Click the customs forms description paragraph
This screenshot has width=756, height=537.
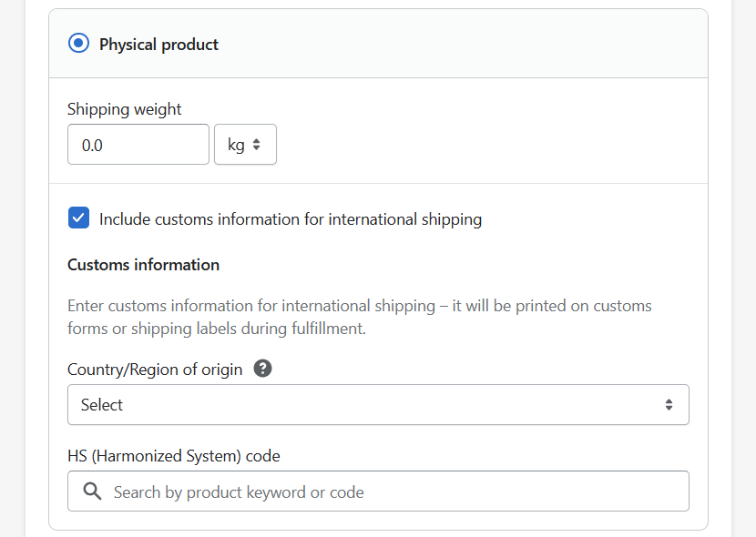pyautogui.click(x=360, y=317)
